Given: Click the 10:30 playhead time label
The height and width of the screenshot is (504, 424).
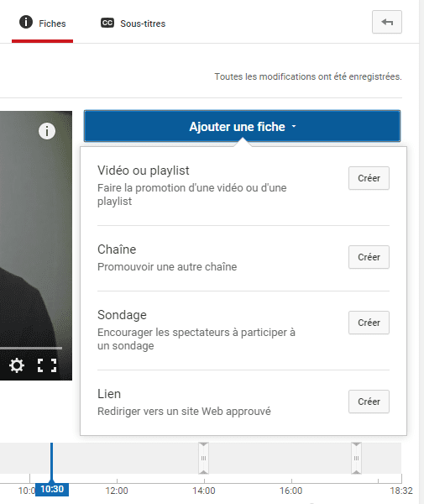Looking at the screenshot, I should (52, 489).
